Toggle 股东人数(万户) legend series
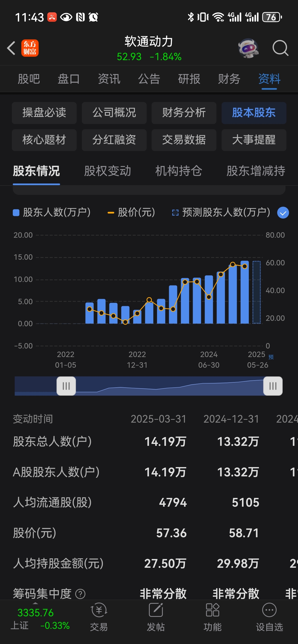 click(x=52, y=213)
